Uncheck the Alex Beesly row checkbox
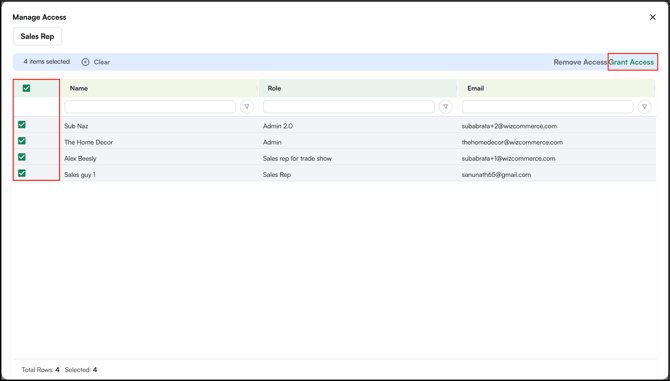670x381 pixels. click(22, 157)
